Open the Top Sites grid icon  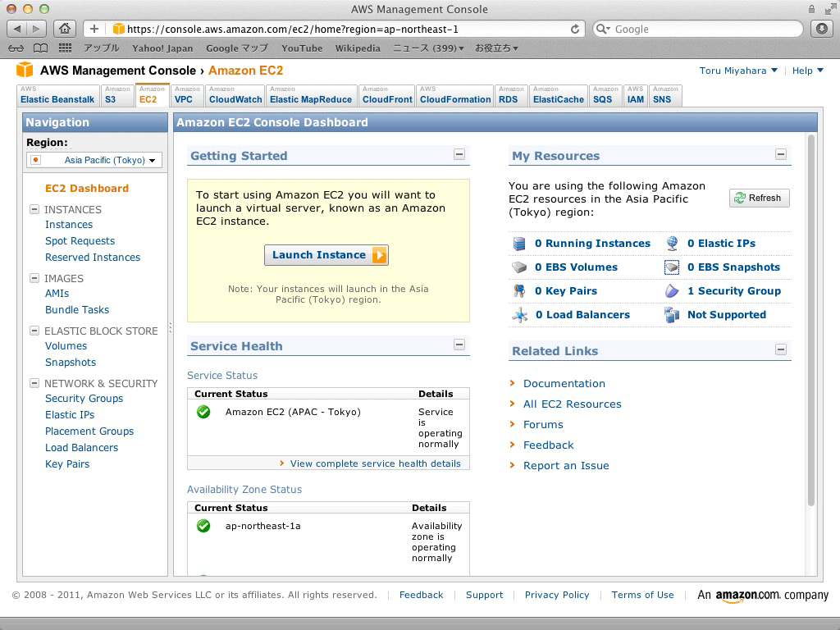65,48
